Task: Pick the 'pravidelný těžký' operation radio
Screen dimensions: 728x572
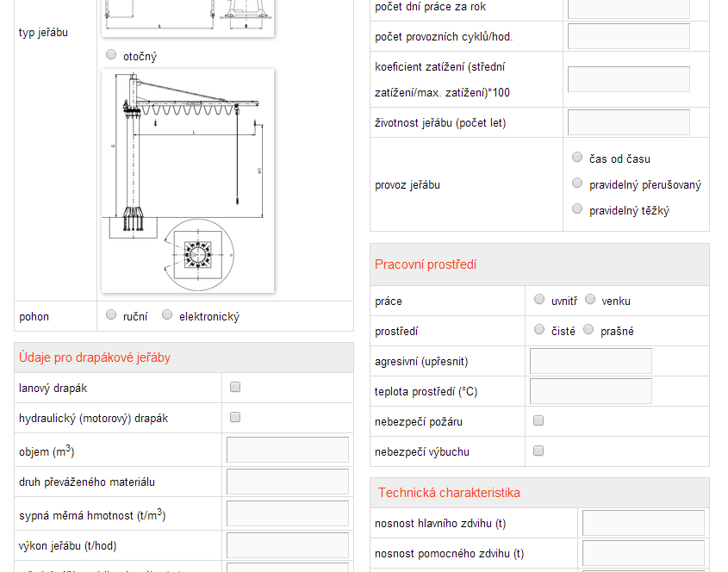Action: pos(577,209)
